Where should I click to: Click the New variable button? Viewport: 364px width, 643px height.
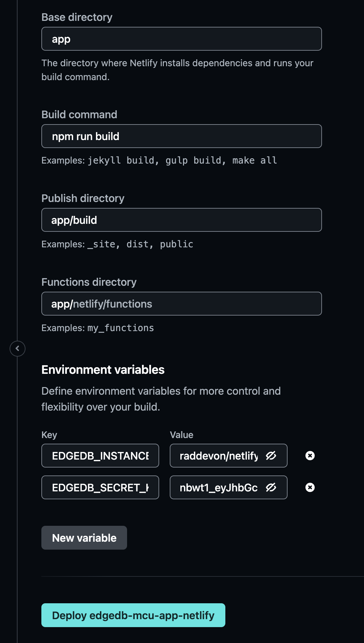click(x=84, y=538)
